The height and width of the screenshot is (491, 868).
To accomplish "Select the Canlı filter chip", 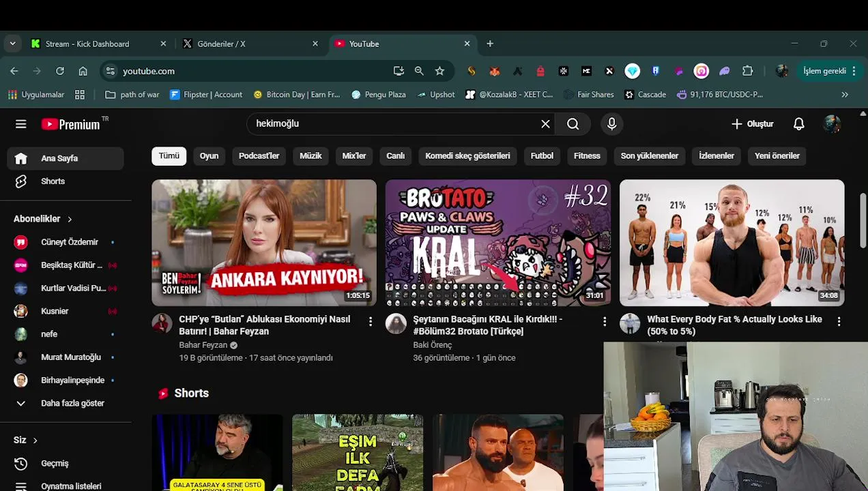I will 396,156.
